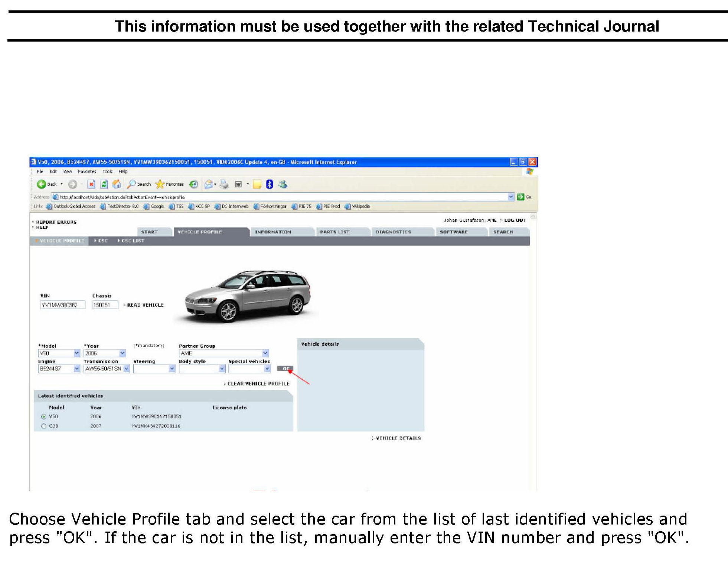Click the History icon in toolbar
728x562 pixels.
[193, 184]
